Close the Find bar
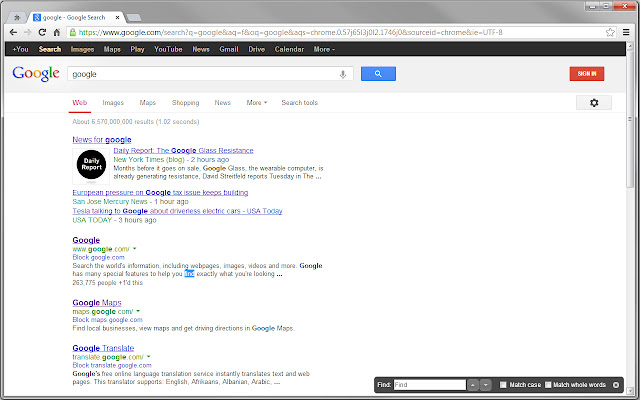Screen dimensions: 640x400 pos(616,384)
